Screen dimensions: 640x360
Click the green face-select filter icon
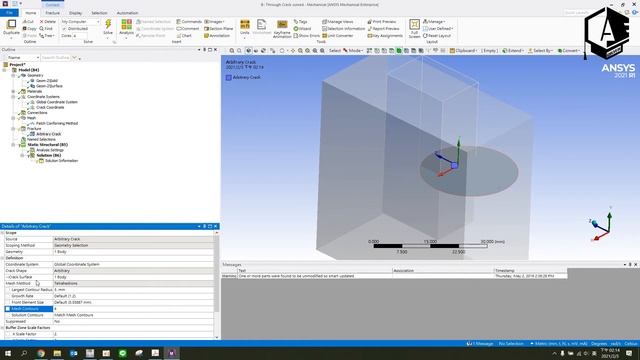[399, 51]
